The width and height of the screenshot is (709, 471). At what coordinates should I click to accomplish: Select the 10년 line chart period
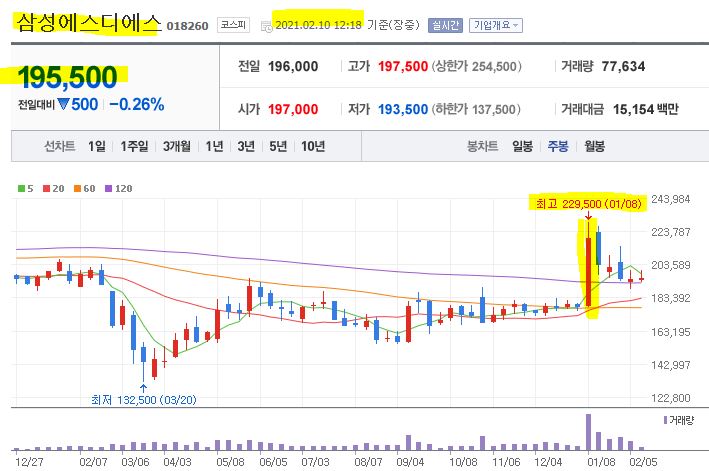pos(313,146)
